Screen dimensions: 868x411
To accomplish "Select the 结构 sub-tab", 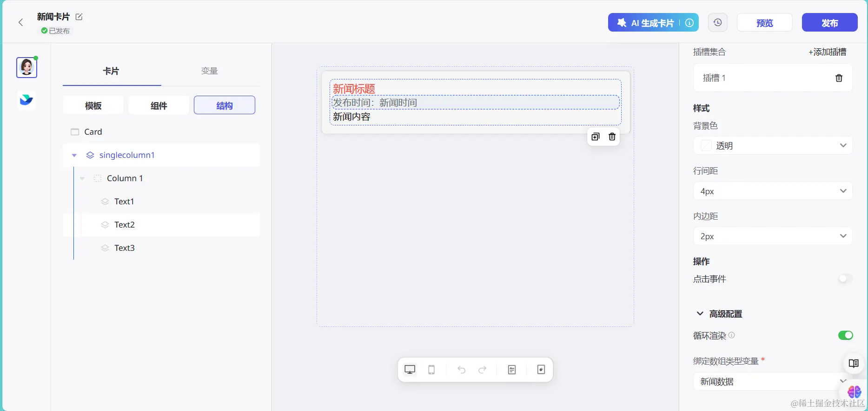I will coord(225,105).
